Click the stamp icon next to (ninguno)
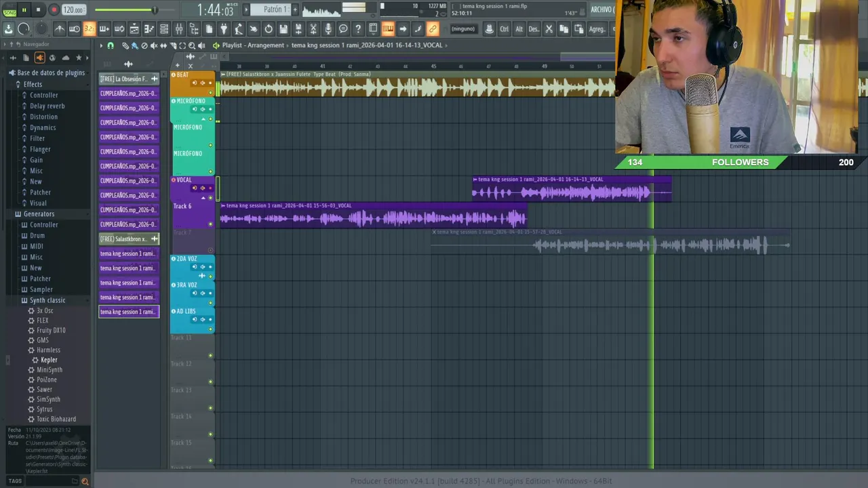Viewport: 868px width, 488px height. point(489,29)
